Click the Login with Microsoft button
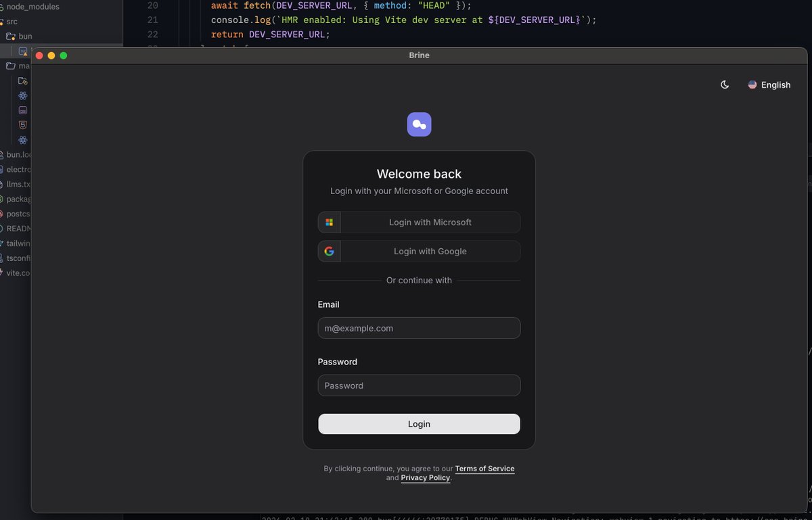The width and height of the screenshot is (812, 520). (419, 222)
